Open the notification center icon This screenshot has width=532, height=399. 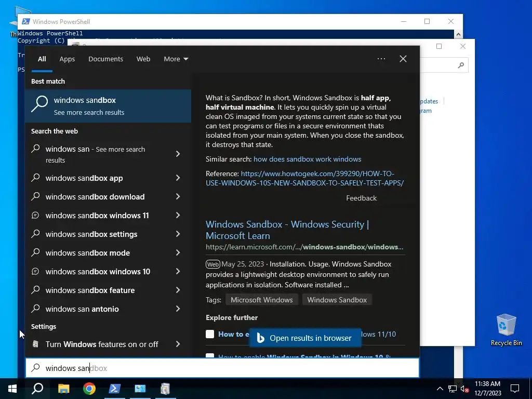tap(515, 389)
